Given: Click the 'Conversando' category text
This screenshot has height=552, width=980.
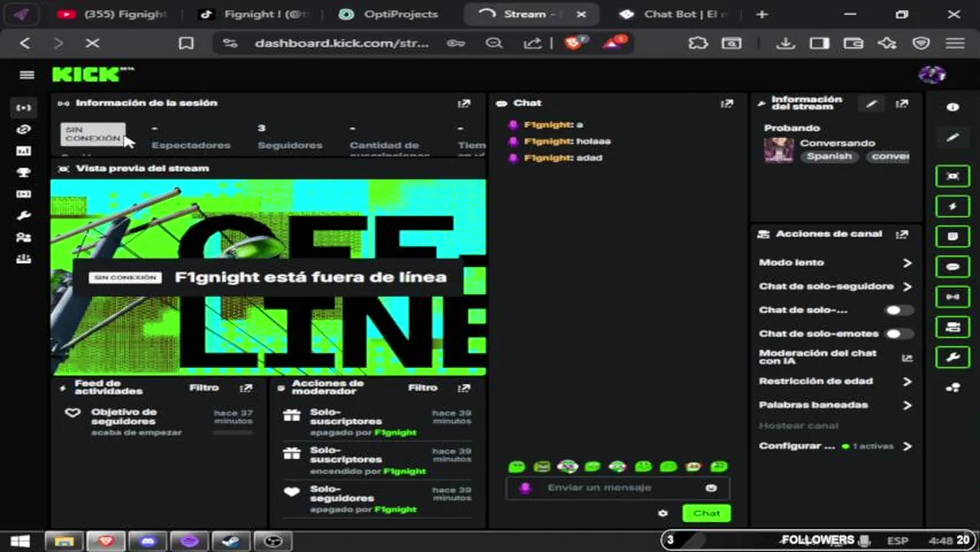Looking at the screenshot, I should point(837,143).
